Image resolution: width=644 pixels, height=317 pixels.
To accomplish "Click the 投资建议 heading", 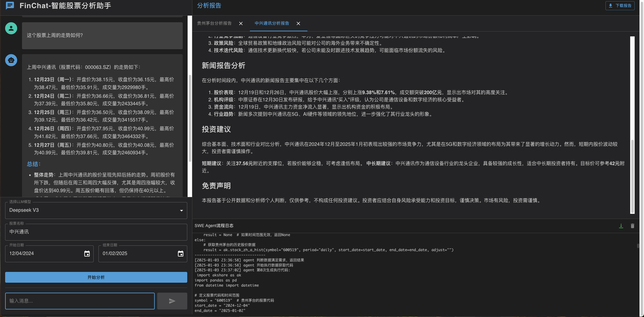I will tap(216, 129).
